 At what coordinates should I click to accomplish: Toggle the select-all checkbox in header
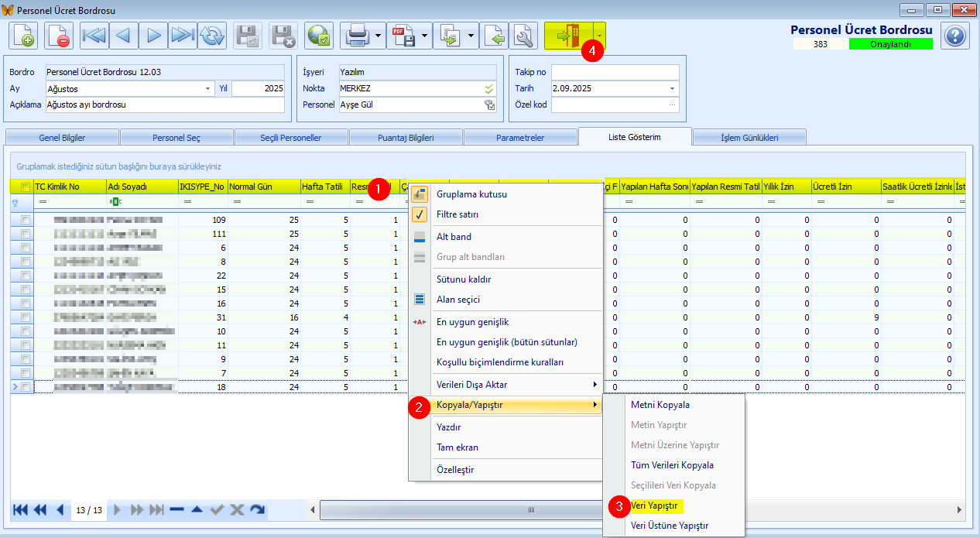point(24,187)
